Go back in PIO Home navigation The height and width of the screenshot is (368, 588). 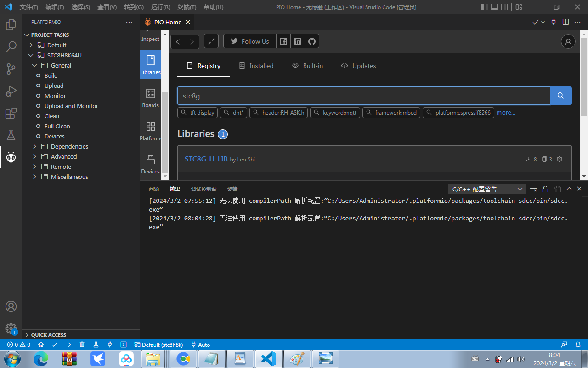pyautogui.click(x=178, y=41)
